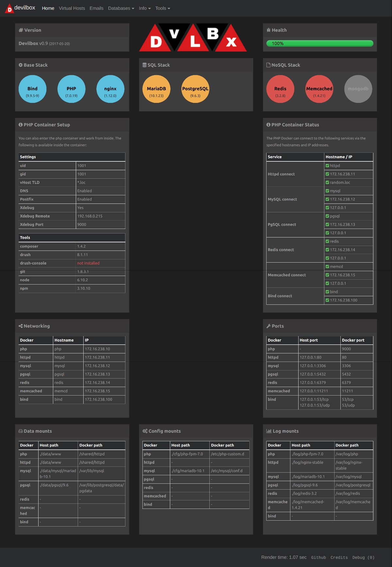
Task: Click info icon beside PHP Container Setup
Action: pyautogui.click(x=21, y=125)
